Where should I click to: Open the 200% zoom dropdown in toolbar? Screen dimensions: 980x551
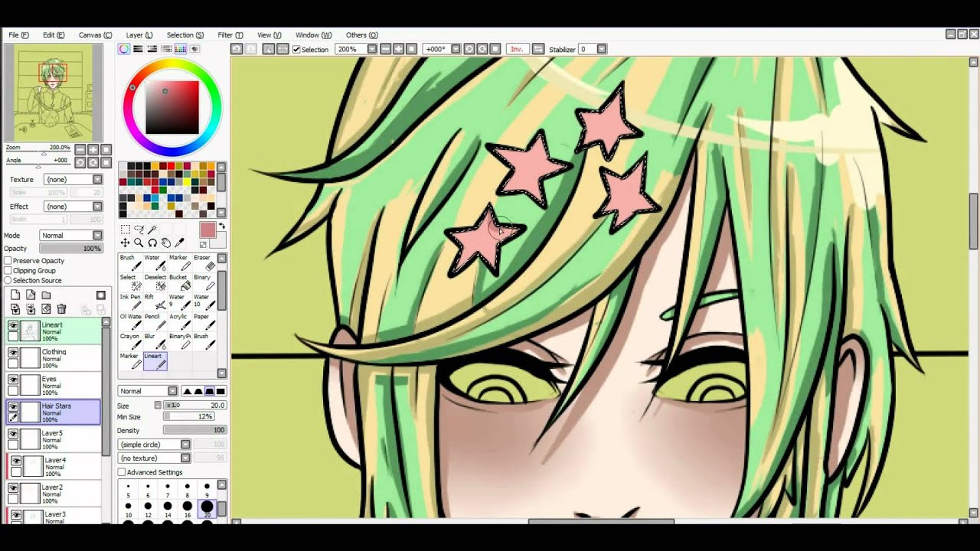tap(372, 49)
